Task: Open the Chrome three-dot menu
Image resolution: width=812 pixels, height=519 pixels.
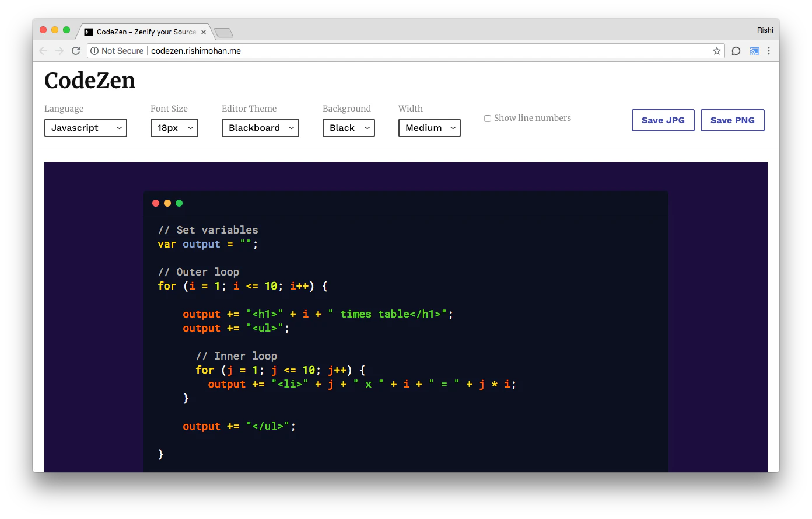Action: coord(769,51)
